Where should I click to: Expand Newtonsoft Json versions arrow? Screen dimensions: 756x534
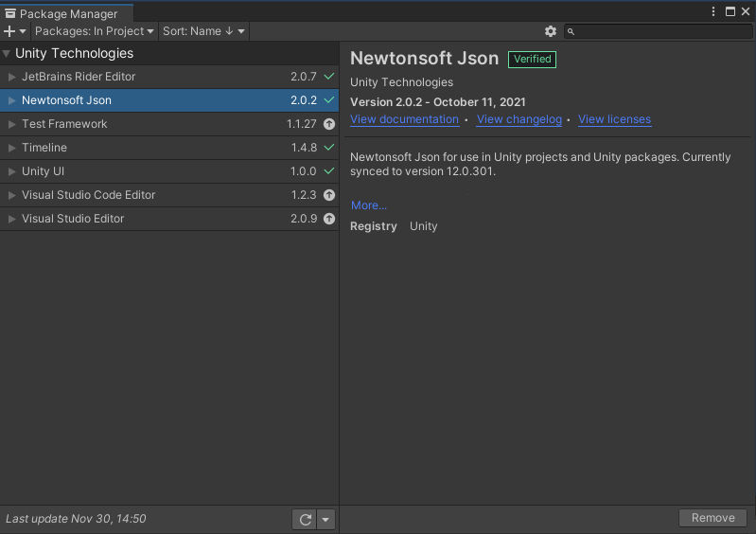click(12, 100)
